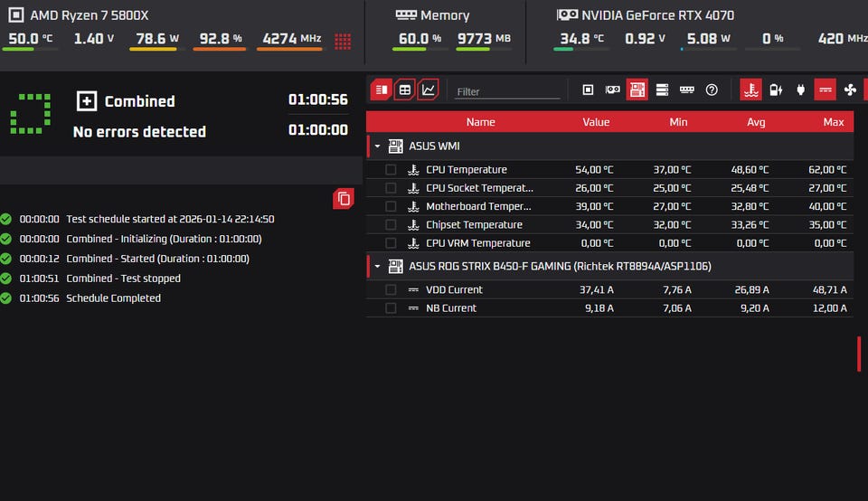This screenshot has width=868, height=501.
Task: Click the GPU power 5.08 W reading
Action: [x=709, y=38]
